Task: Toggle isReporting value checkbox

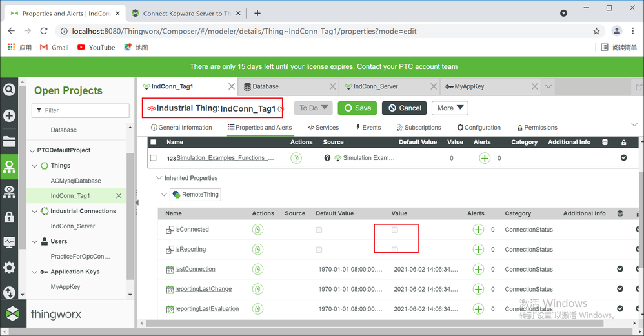Action: pos(395,250)
